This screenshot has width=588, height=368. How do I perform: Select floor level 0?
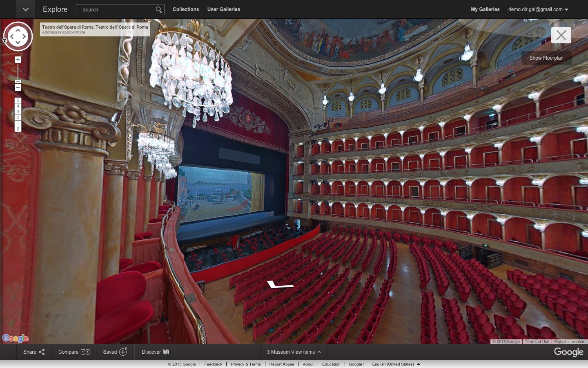[x=18, y=129]
